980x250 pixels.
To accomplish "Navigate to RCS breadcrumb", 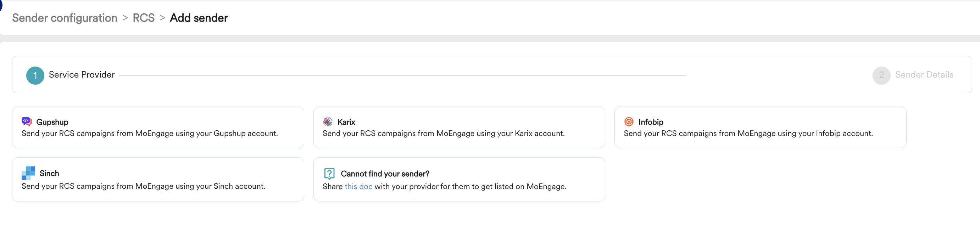I will coord(144,18).
